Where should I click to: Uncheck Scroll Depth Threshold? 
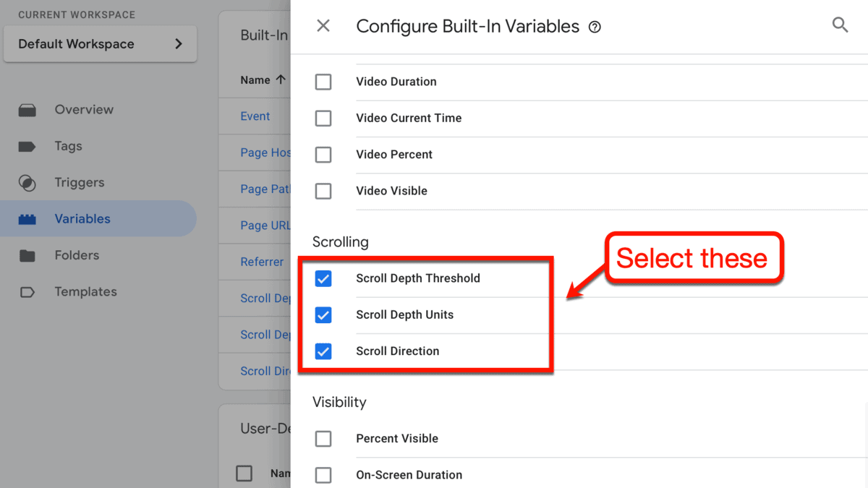(x=323, y=278)
